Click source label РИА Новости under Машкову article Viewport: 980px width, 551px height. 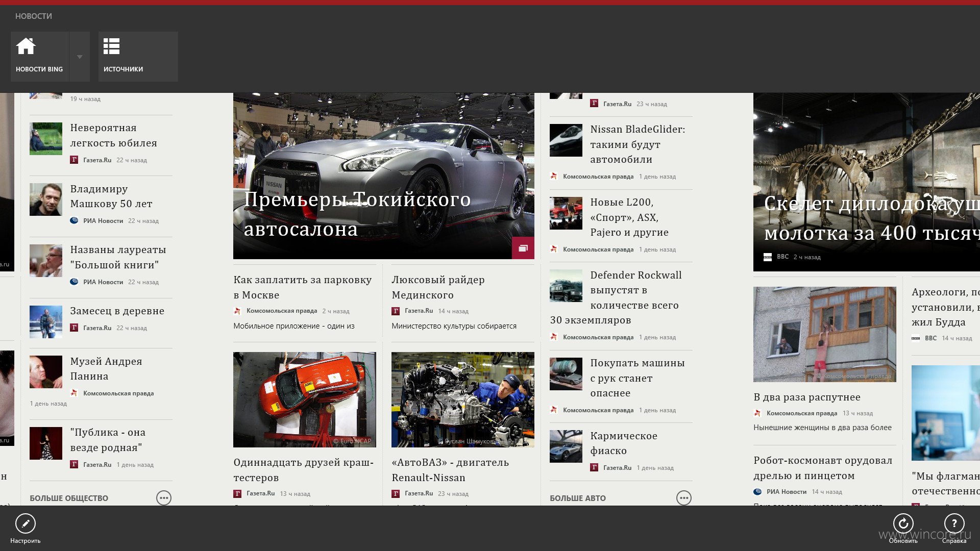pyautogui.click(x=103, y=221)
